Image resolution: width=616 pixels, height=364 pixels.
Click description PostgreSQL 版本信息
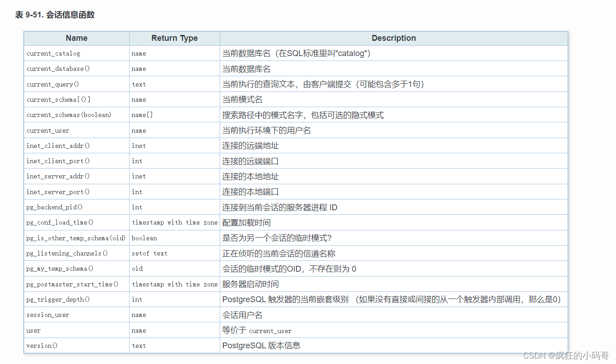pos(261,346)
